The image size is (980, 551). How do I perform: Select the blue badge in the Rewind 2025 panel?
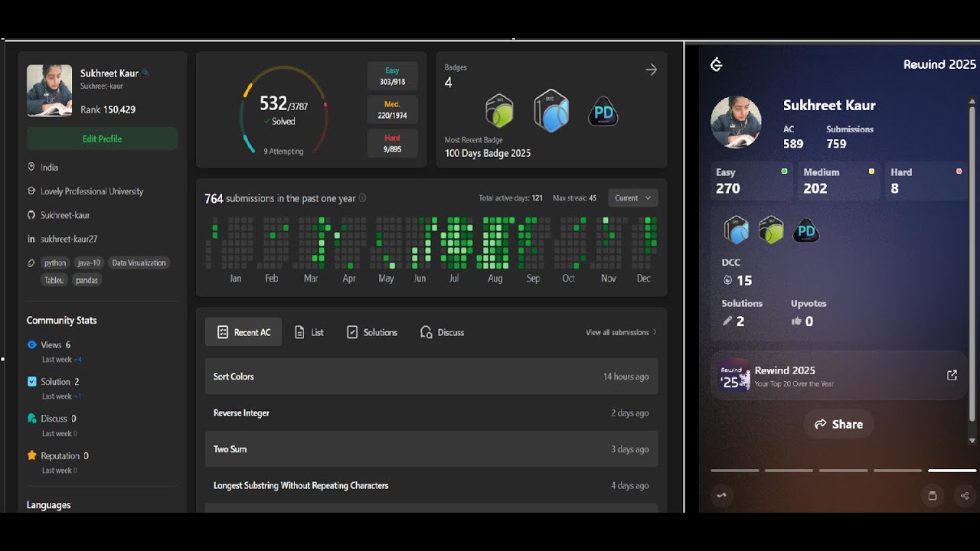tap(736, 230)
